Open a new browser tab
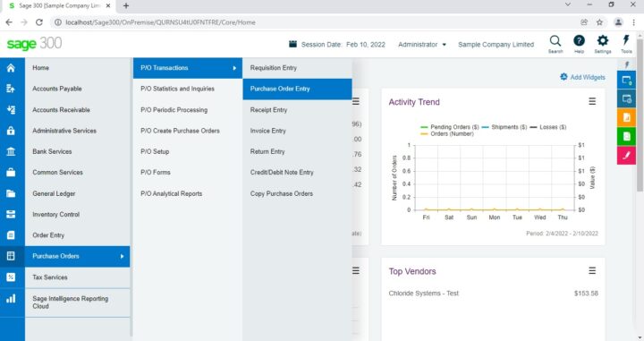 pos(126,5)
